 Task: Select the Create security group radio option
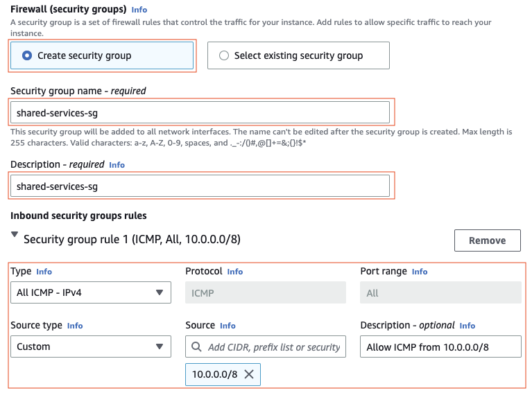click(x=102, y=55)
